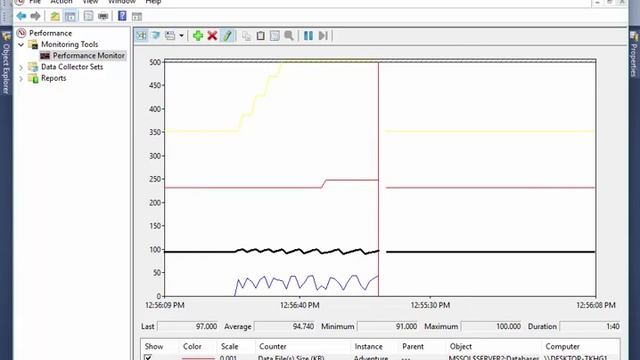Viewport: 640px width, 360px height.
Task: Click the Color column header
Action: pyautogui.click(x=192, y=347)
